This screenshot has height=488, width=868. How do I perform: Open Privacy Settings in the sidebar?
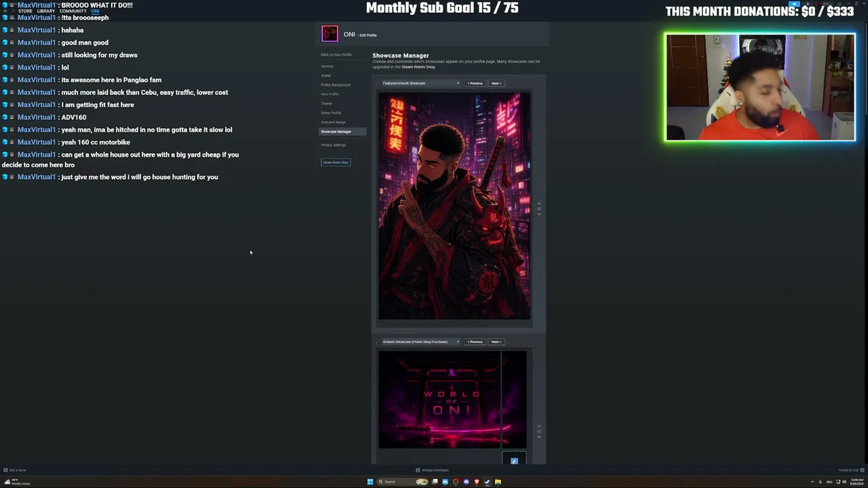point(334,145)
